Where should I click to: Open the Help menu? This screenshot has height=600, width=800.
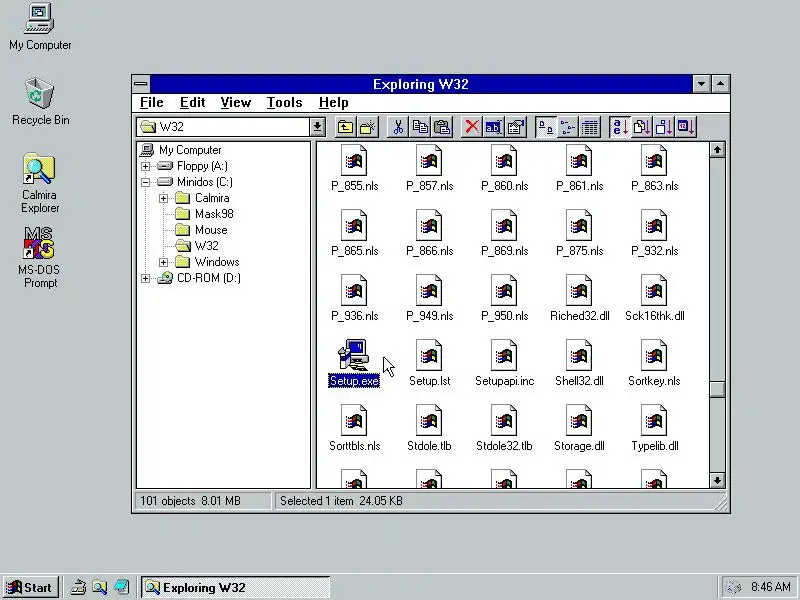[334, 103]
